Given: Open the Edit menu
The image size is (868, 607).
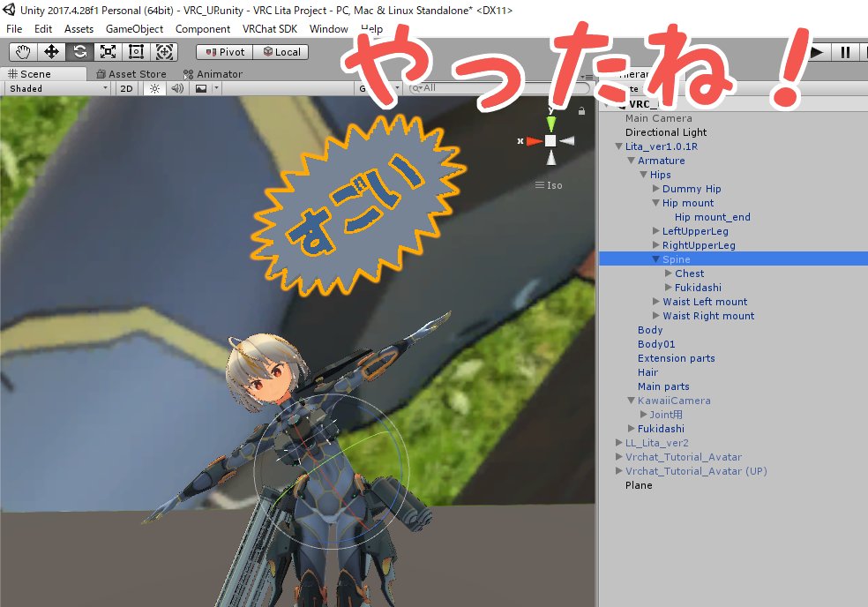Looking at the screenshot, I should coord(43,29).
